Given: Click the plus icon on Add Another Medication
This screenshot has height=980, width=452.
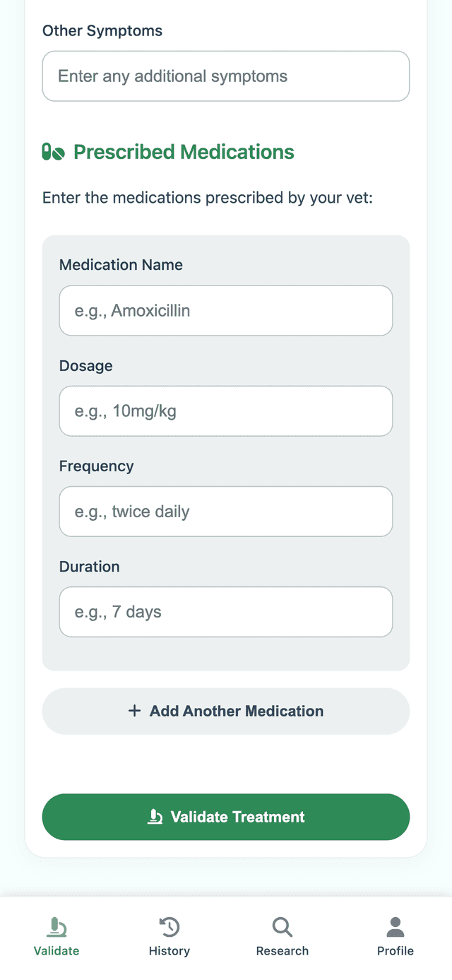Looking at the screenshot, I should (134, 711).
